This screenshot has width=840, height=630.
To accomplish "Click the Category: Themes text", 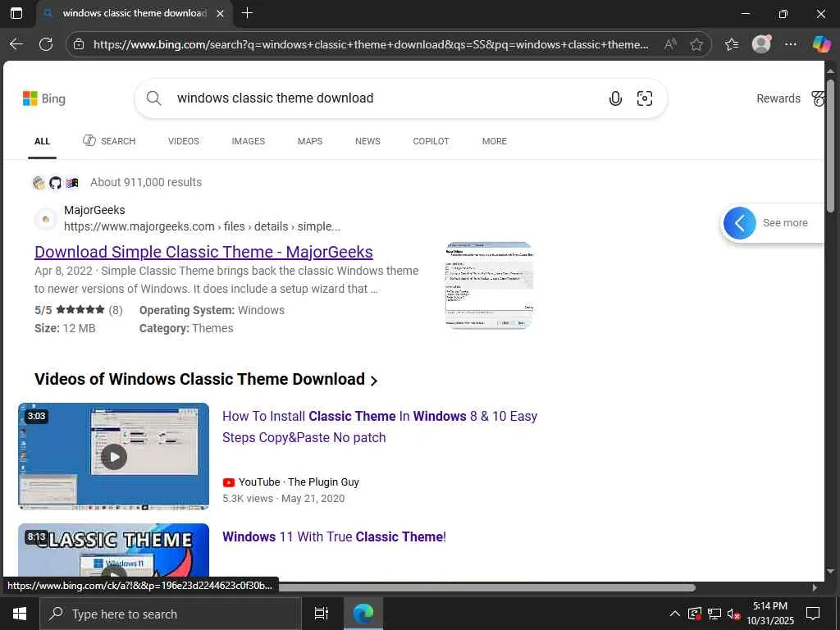I will 186,328.
